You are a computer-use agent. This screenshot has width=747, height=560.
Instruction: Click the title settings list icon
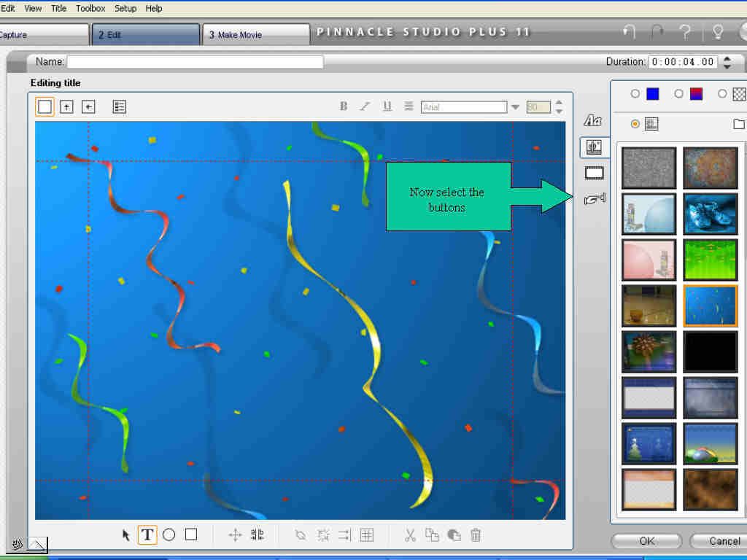click(x=119, y=106)
